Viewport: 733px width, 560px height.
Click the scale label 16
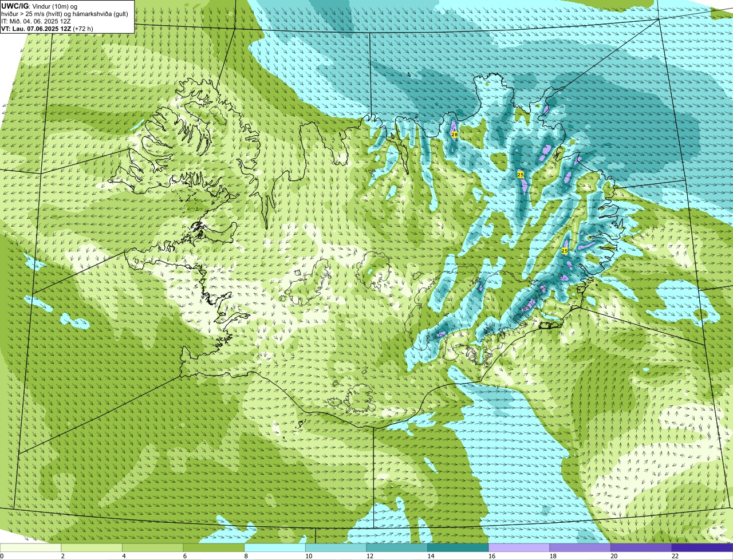[x=492, y=556]
